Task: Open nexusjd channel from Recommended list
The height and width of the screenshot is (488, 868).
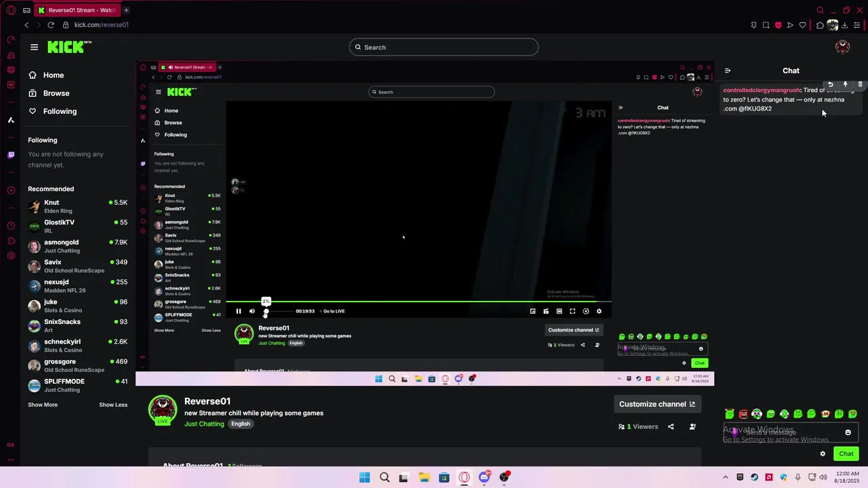Action: tap(77, 286)
